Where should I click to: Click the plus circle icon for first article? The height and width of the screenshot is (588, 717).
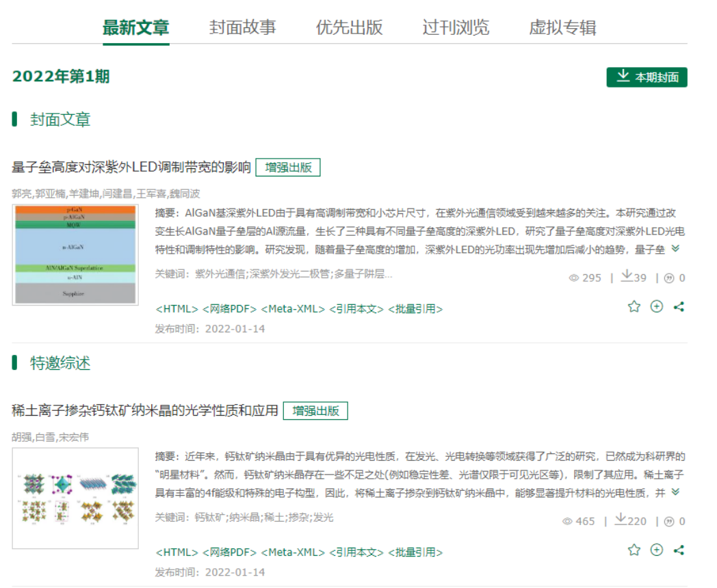click(x=656, y=306)
